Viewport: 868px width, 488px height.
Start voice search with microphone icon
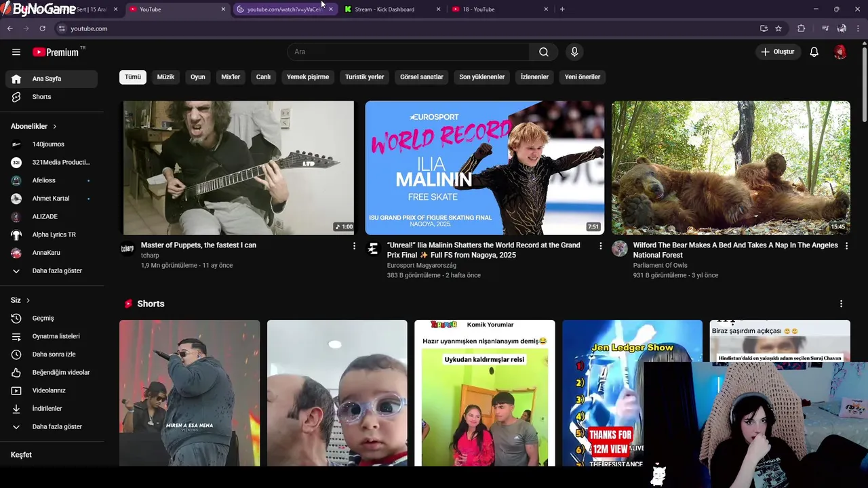(x=574, y=52)
